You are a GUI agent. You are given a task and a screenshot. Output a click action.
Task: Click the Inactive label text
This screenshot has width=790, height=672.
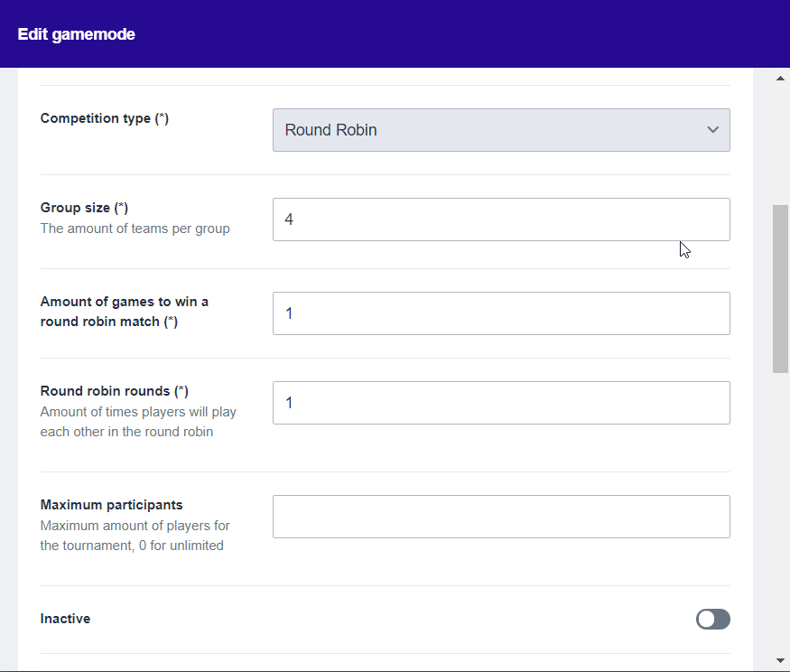pos(65,619)
